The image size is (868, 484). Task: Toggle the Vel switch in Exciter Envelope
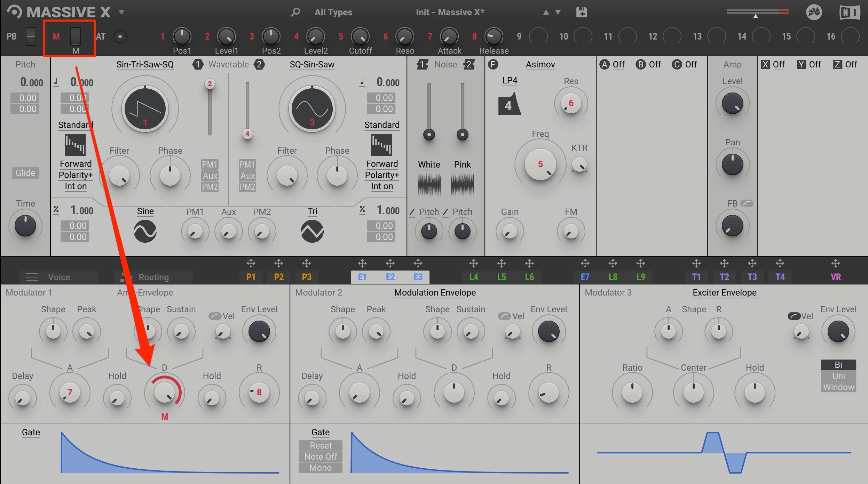tap(794, 316)
